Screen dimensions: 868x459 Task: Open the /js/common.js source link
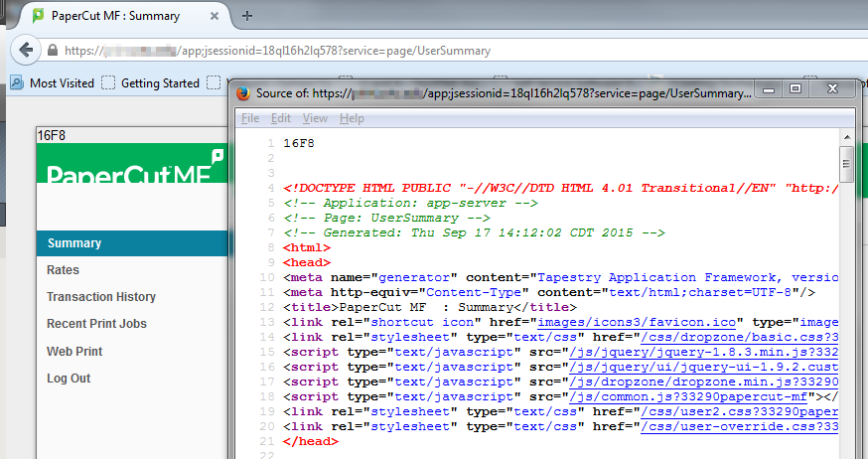click(x=688, y=397)
